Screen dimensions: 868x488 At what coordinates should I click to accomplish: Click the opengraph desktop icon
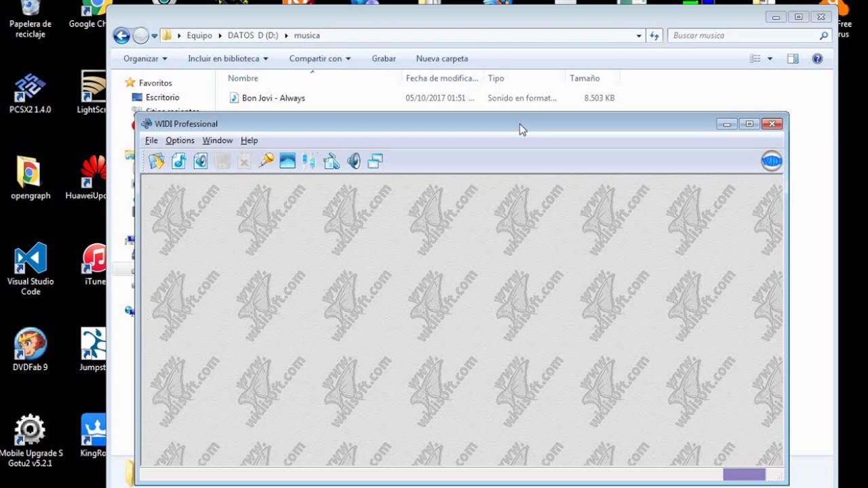(30, 178)
